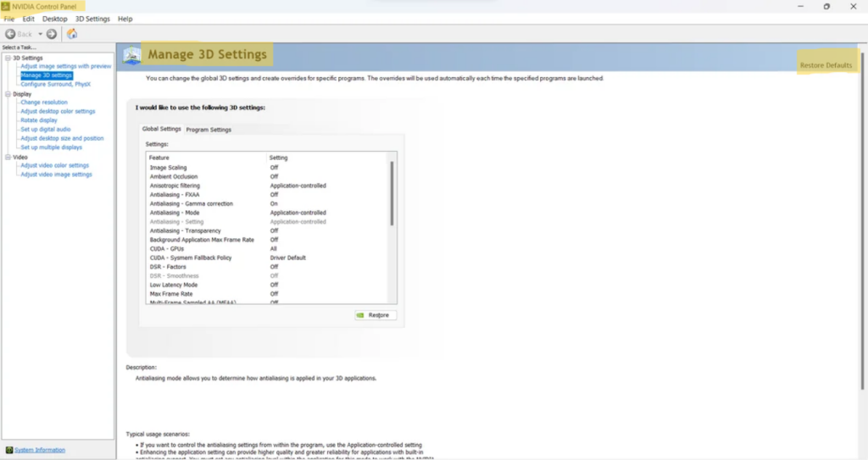Select the Antialiasing - Mode row
Screen dimensions: 868x460
point(268,213)
